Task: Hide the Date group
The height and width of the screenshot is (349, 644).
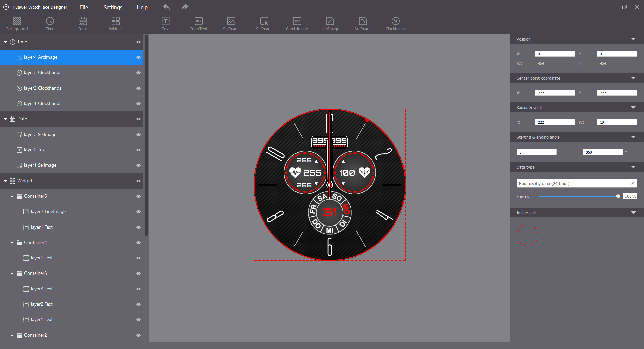Action: [138, 119]
